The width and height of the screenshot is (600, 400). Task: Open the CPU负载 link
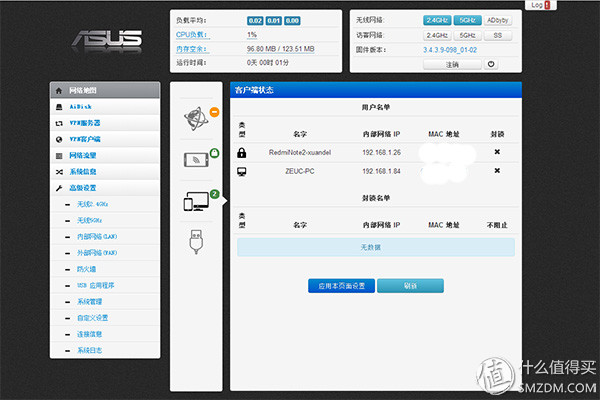191,35
